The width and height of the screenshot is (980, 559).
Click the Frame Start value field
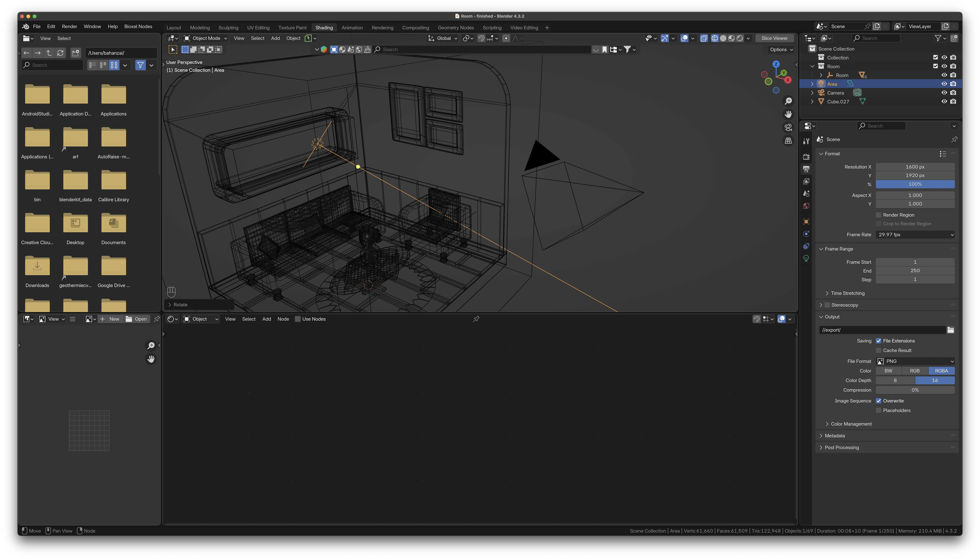click(x=915, y=262)
